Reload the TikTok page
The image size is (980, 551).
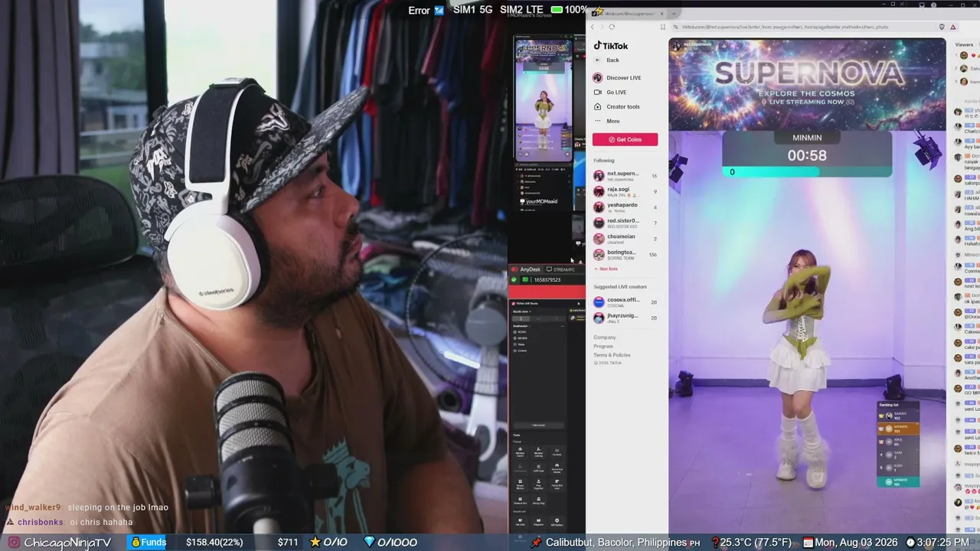tap(612, 27)
